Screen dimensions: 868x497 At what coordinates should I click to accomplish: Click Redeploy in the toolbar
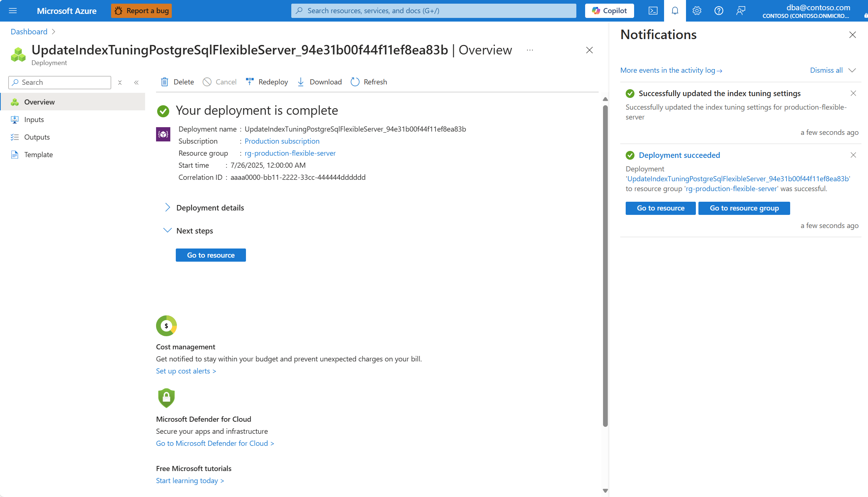click(267, 82)
